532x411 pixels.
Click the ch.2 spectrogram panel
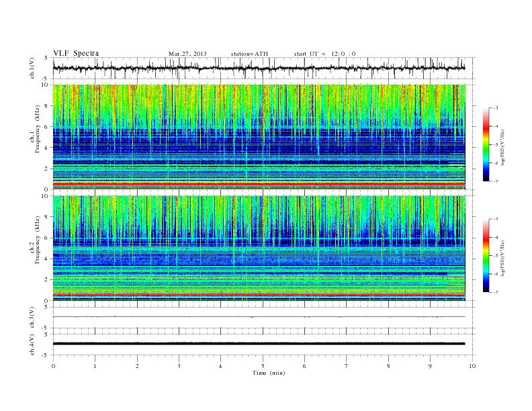(259, 248)
